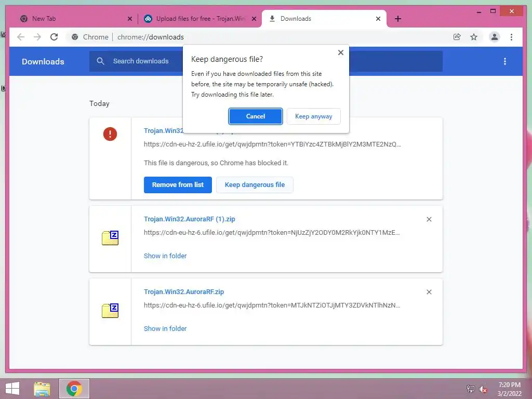Click the network tray icon
Screen dimensions: 532x399
pos(470,389)
